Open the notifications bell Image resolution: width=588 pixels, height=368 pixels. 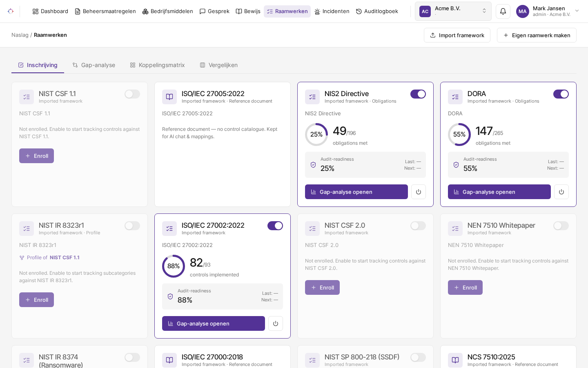coord(503,11)
